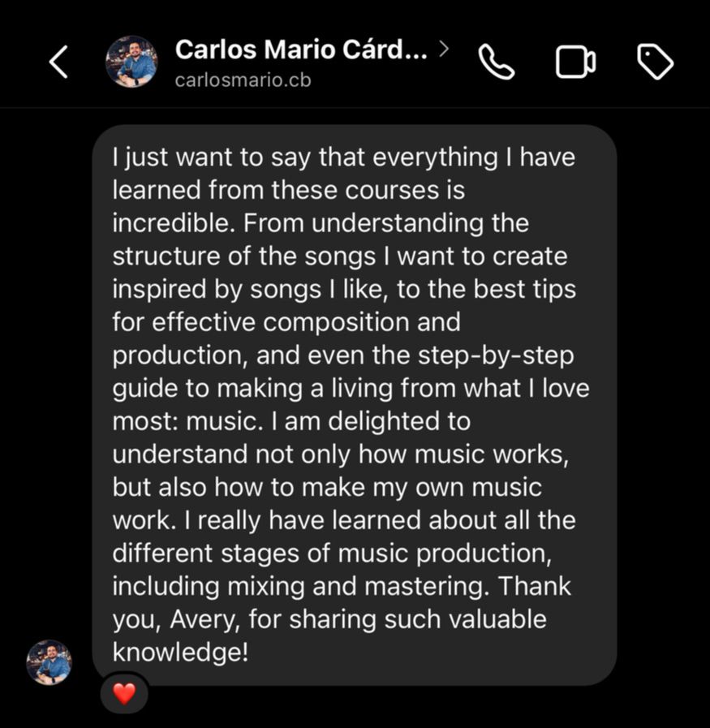Click the red heart reaction
The image size is (710, 728).
pos(123,694)
